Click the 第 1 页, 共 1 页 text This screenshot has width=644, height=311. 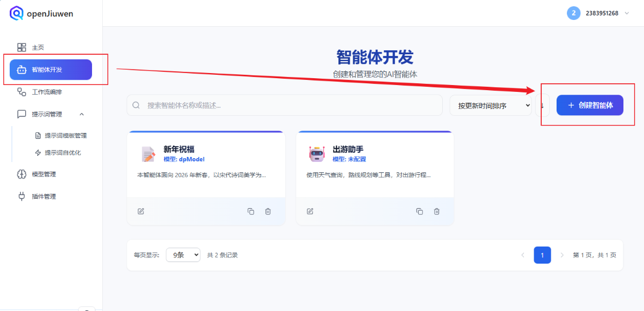coord(595,255)
